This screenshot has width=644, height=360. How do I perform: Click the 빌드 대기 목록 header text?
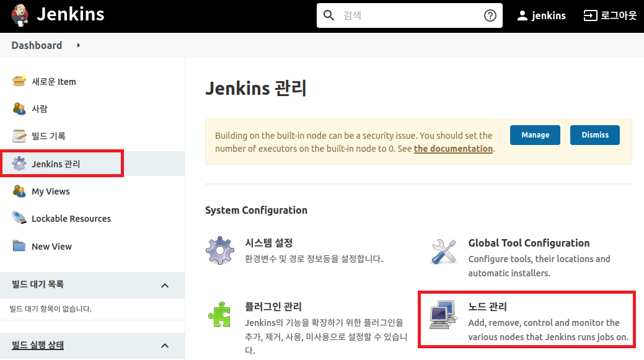pyautogui.click(x=38, y=284)
